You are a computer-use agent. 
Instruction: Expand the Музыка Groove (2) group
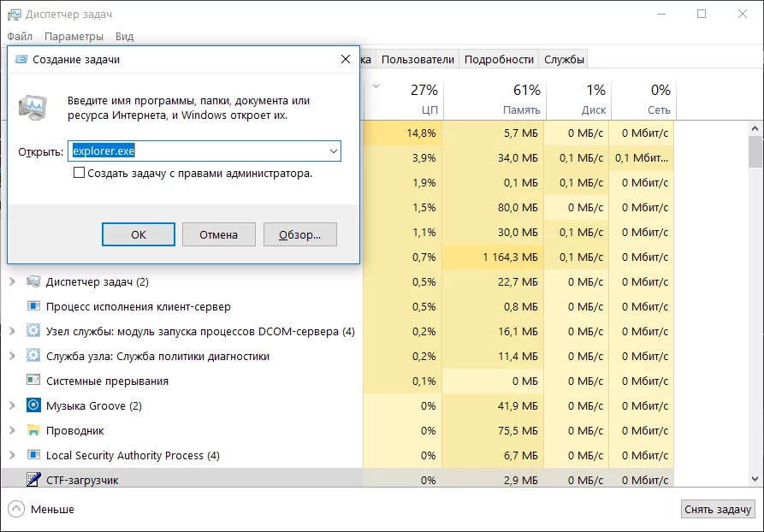click(13, 405)
